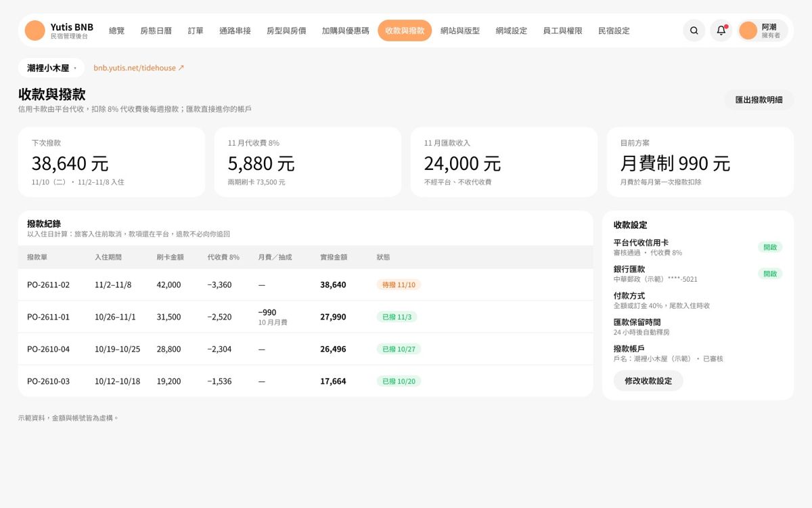Click the 撥款帳戶 setting entry
This screenshot has height=508, width=812.
[x=698, y=353]
